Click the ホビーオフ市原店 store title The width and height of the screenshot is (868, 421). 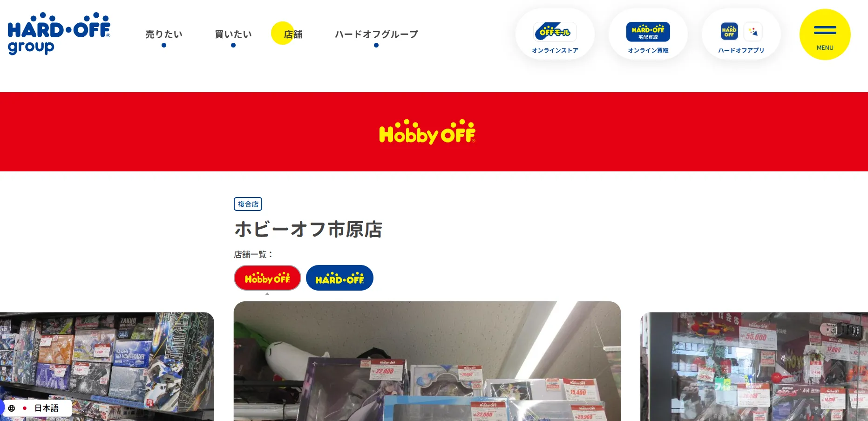pyautogui.click(x=308, y=230)
